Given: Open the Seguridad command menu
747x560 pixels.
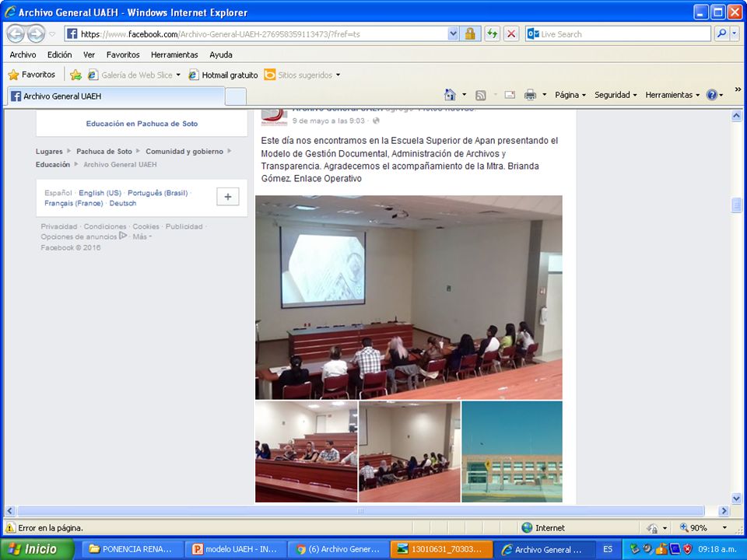Looking at the screenshot, I should click(615, 95).
